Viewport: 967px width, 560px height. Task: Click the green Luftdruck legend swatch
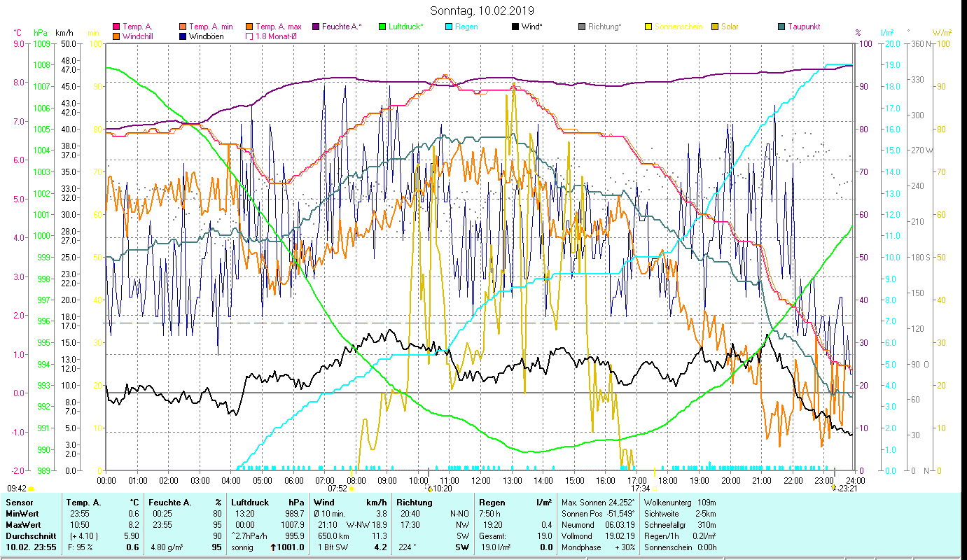tap(382, 27)
